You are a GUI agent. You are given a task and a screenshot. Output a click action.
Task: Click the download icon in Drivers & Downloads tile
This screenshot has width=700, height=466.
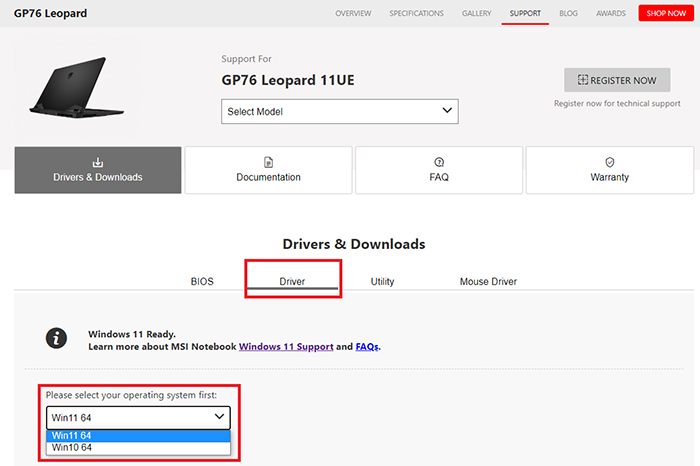[98, 162]
